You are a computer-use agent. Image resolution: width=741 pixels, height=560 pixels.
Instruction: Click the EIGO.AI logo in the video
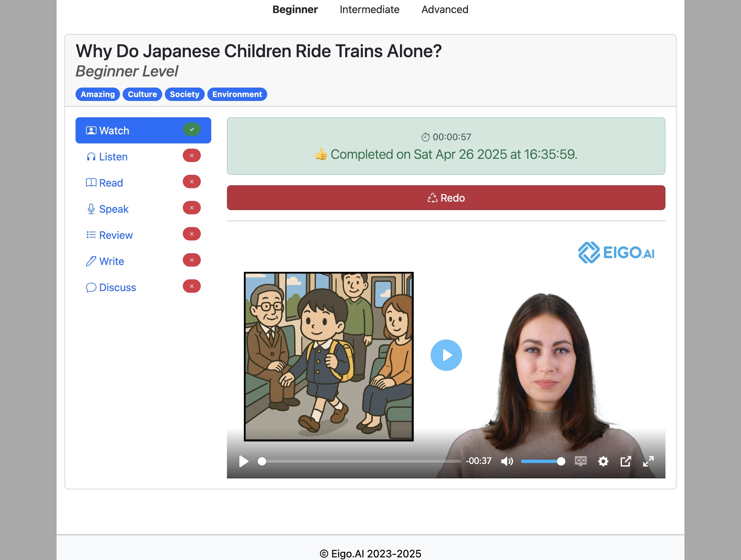[x=616, y=253]
